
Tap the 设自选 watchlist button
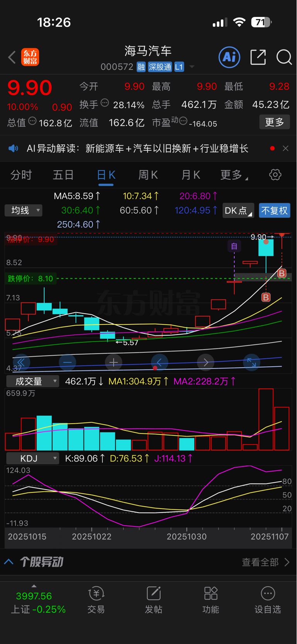[268, 600]
